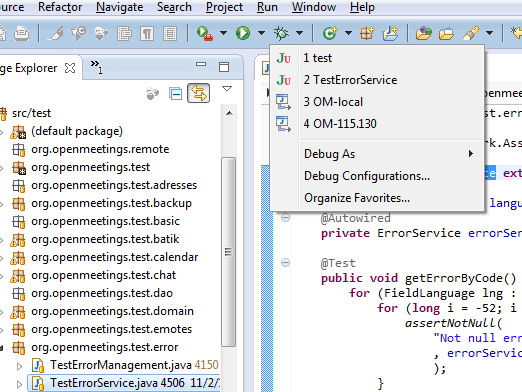Click the Package Explorer vertical scrollbar thumb
The height and width of the screenshot is (392, 522).
(x=228, y=252)
